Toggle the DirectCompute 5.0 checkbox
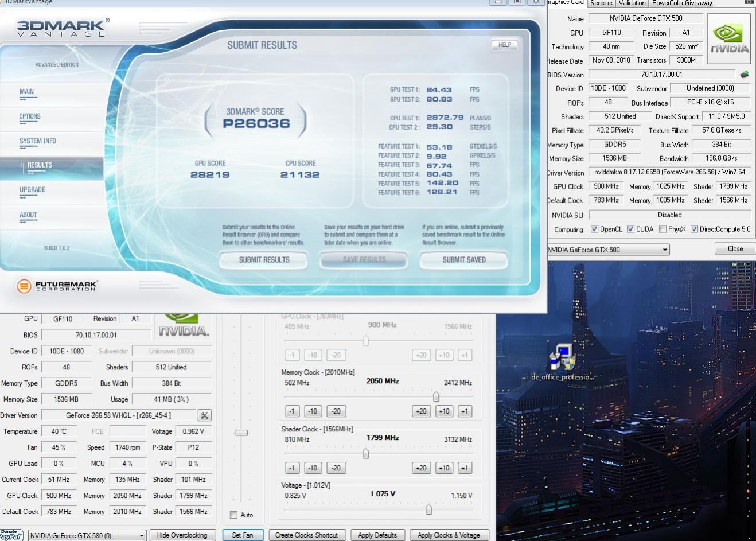This screenshot has width=756, height=541. pyautogui.click(x=694, y=229)
